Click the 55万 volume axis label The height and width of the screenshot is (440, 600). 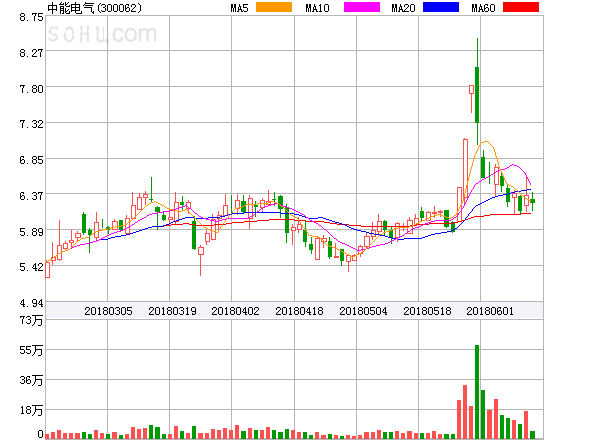31,350
